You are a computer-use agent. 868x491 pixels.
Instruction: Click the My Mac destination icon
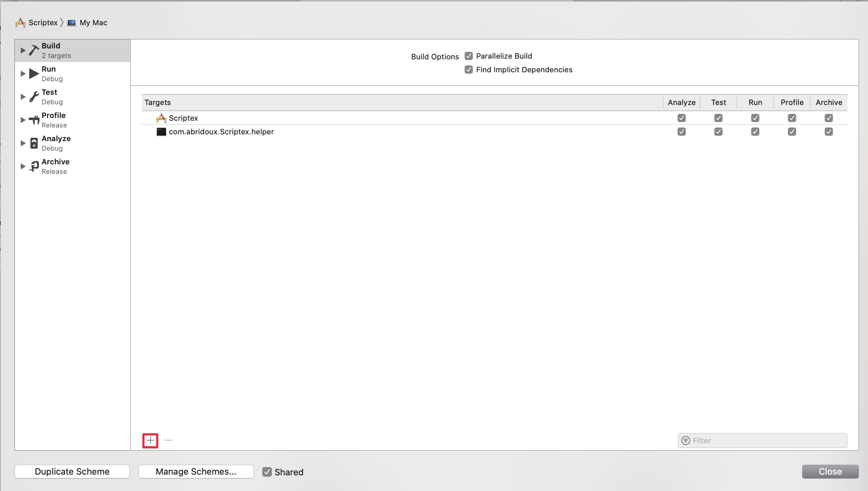point(72,23)
